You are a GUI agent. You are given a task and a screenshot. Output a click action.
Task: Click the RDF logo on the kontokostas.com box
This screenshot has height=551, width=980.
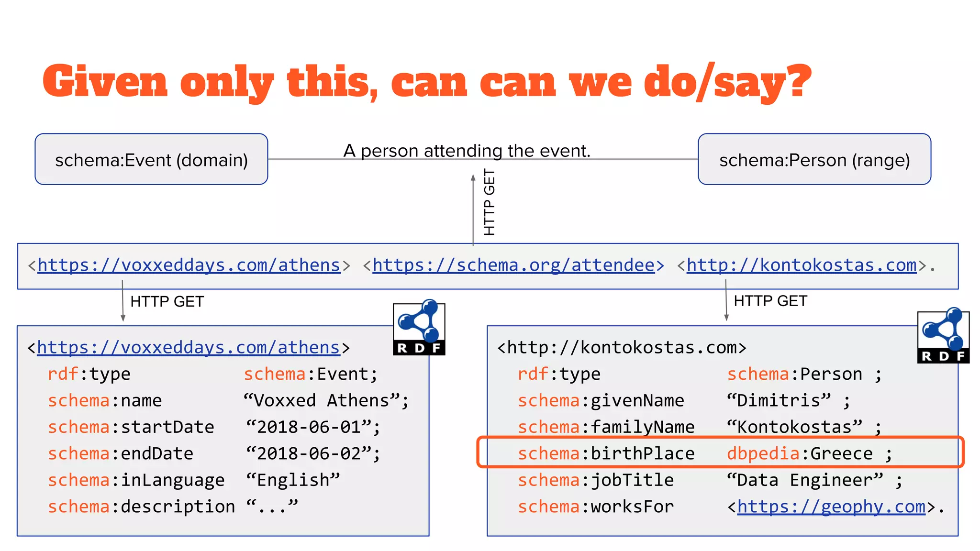pyautogui.click(x=943, y=336)
